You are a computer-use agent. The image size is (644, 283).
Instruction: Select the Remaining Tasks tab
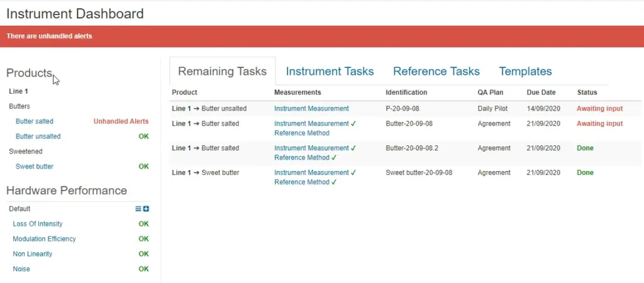222,71
